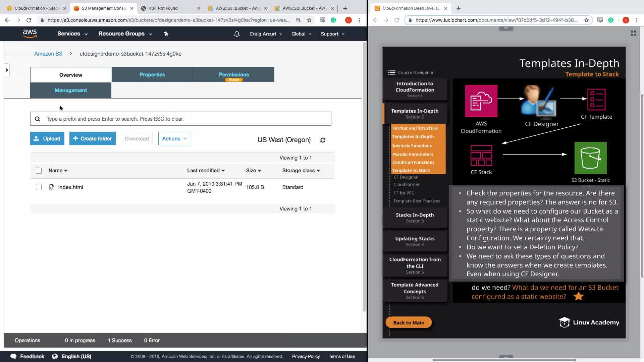Click the pin shortcuts star icon
This screenshot has width=644, height=362.
coord(166,34)
